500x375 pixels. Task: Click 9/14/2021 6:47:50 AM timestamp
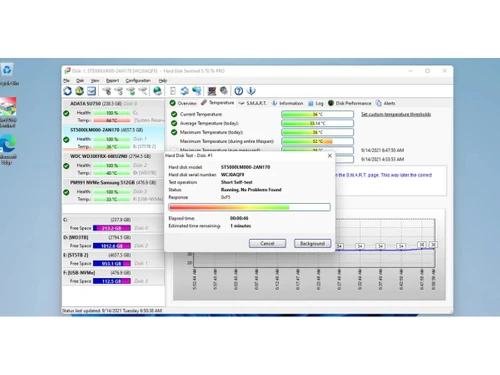(382, 150)
